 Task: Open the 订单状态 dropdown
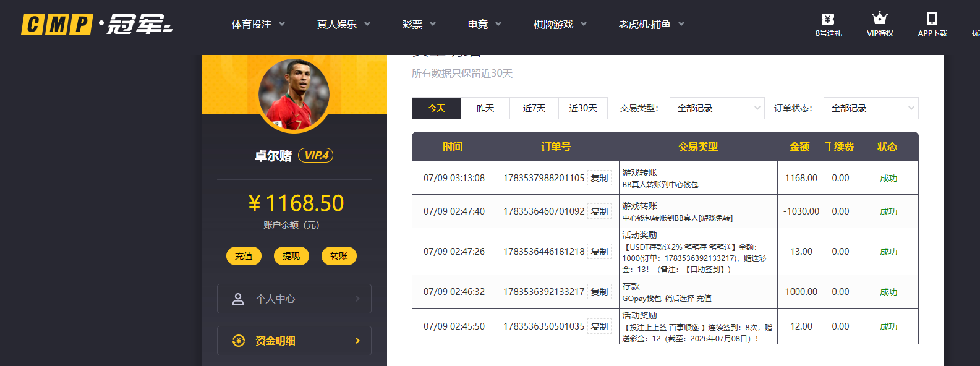coord(871,108)
